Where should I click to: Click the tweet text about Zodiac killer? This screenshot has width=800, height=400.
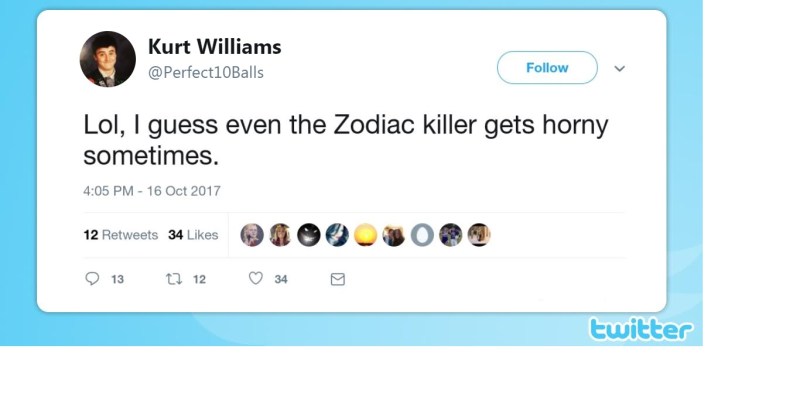click(345, 141)
